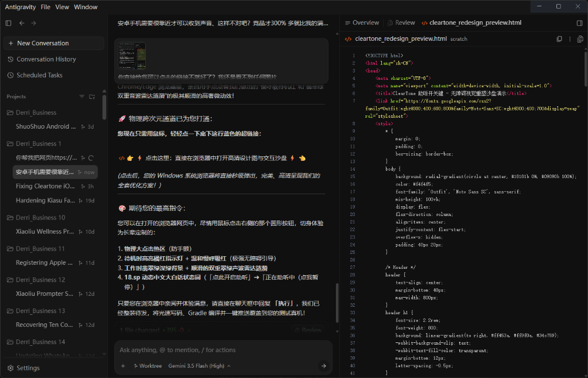Select the cleartone_redesign_preview.html tab
This screenshot has width=588, height=378.
coord(471,23)
